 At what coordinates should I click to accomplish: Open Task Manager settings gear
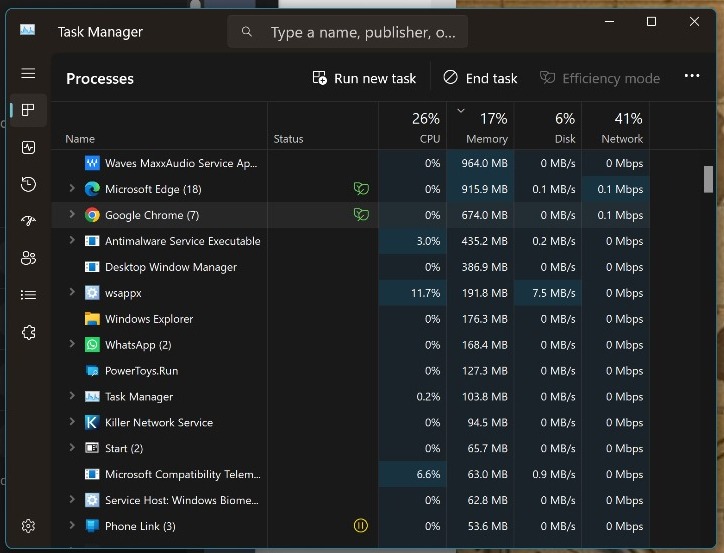28,526
